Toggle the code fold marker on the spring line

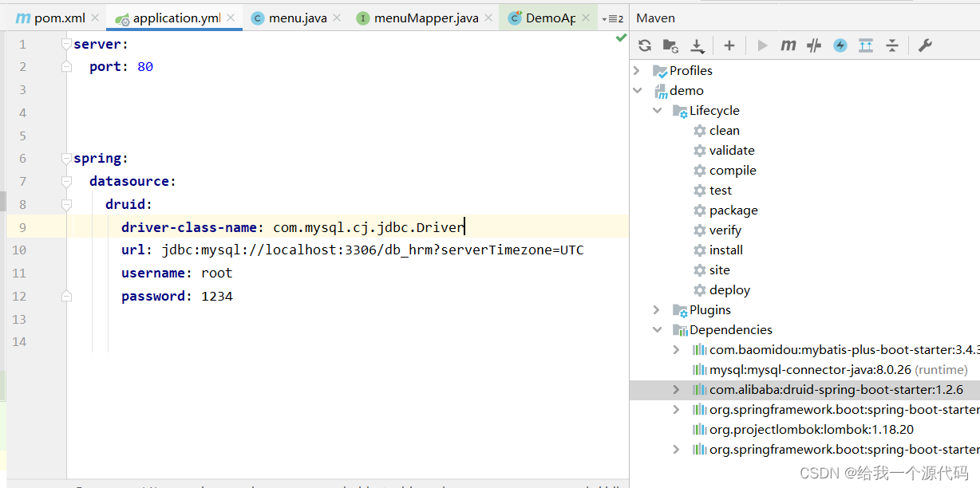[x=66, y=158]
